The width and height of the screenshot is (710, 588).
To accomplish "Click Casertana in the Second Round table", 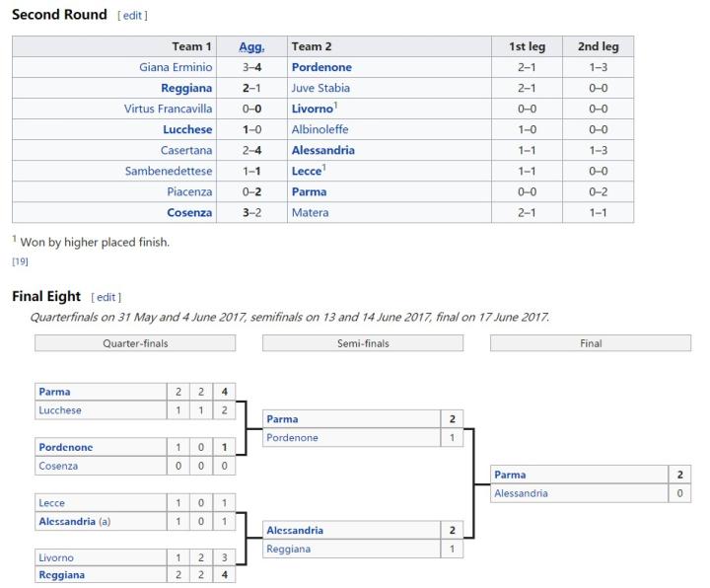I will click(186, 150).
